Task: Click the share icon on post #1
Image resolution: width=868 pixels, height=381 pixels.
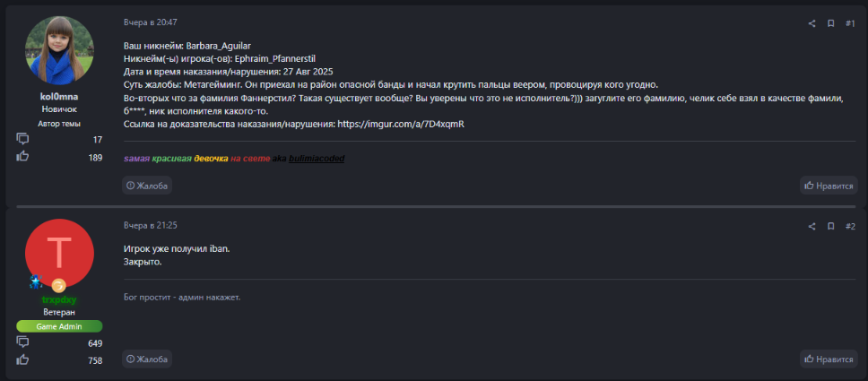Action: tap(812, 23)
